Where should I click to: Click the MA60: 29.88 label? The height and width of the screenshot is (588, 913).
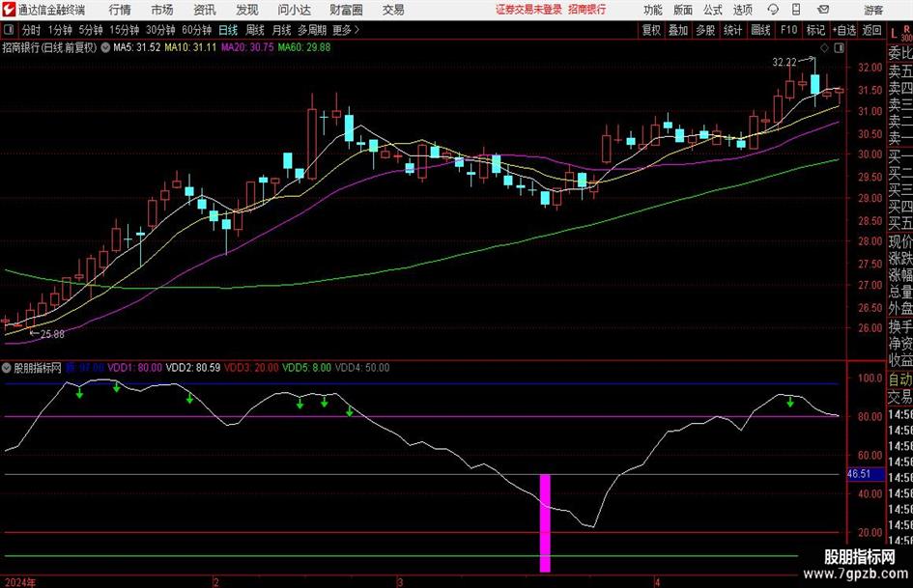(x=304, y=47)
